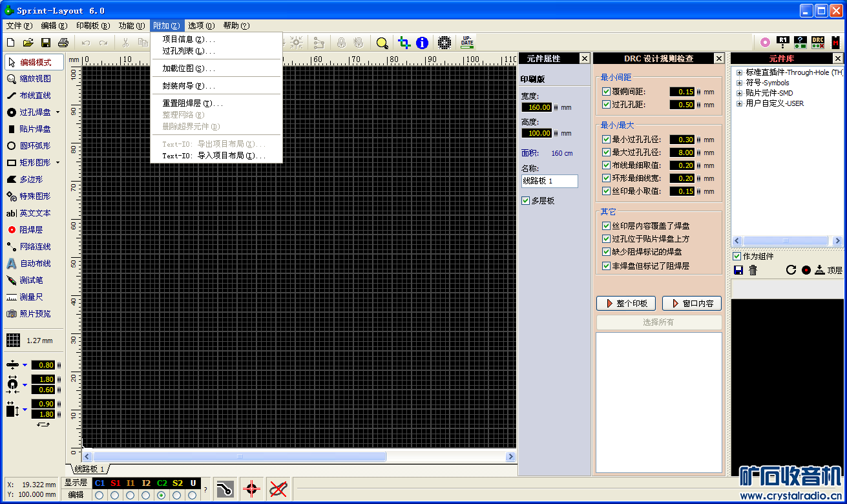
Task: Toggle the 覆铜间距 checkbox
Action: pyautogui.click(x=606, y=92)
